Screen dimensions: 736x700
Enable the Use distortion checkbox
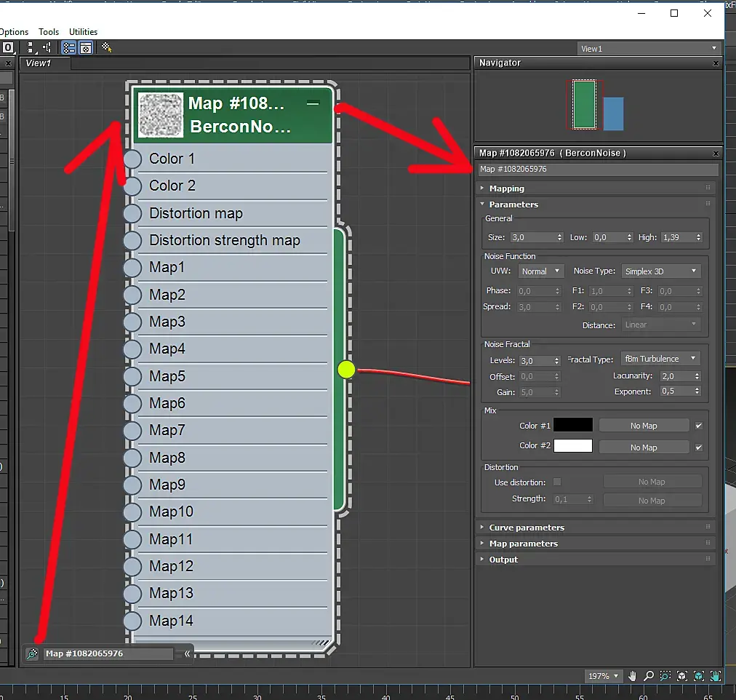pyautogui.click(x=557, y=482)
